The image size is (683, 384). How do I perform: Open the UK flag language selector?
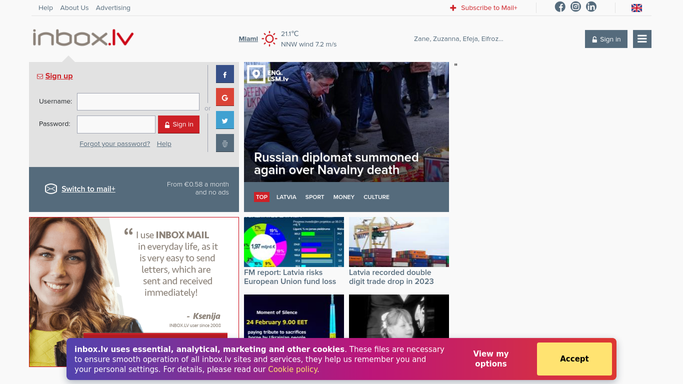coord(636,8)
